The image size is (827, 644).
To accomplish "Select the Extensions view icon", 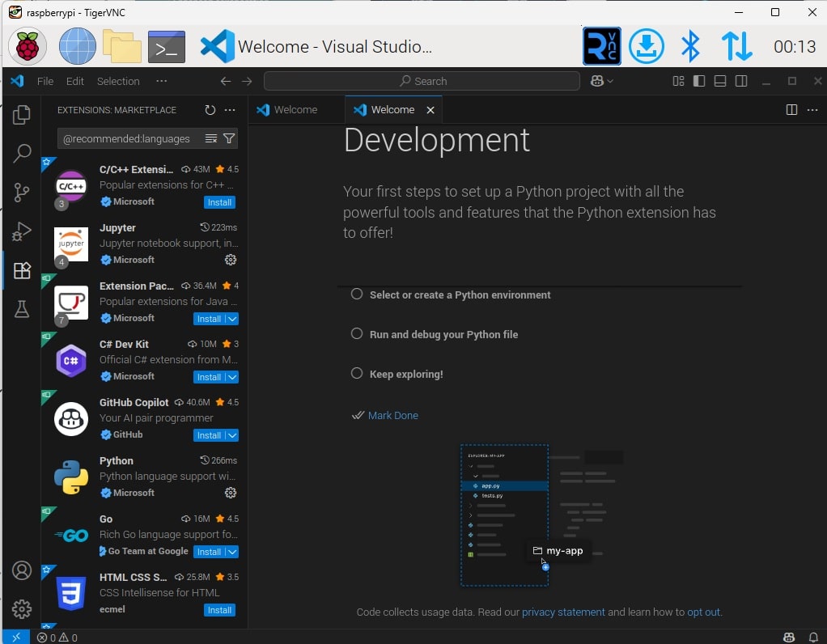I will pos(22,270).
